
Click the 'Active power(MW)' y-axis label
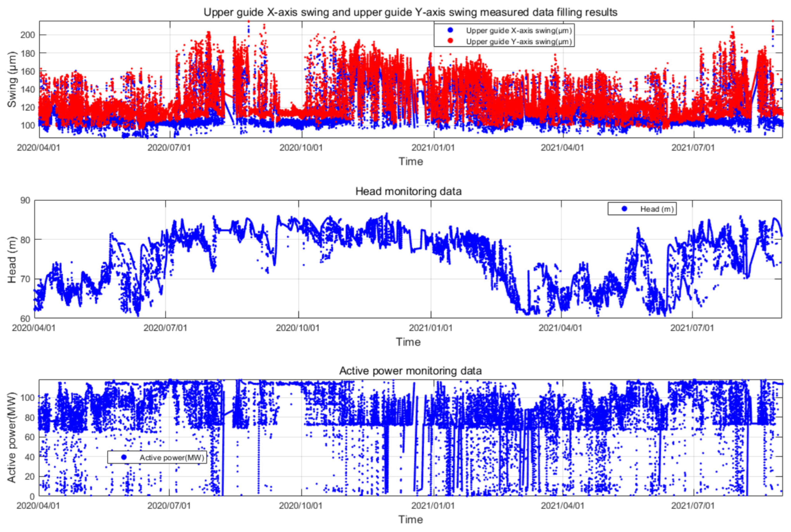pyautogui.click(x=12, y=438)
